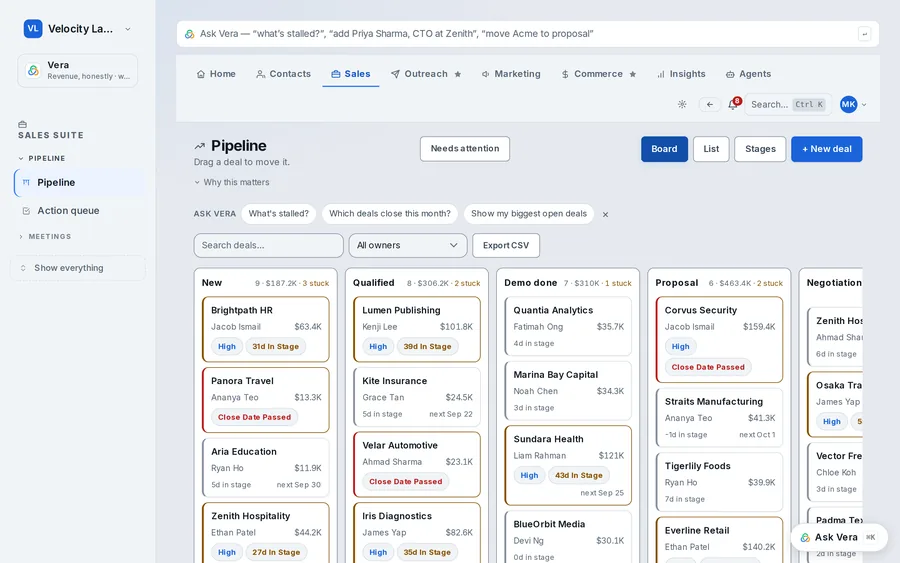Click the Sales Suite briefcase icon
The height and width of the screenshot is (563, 900).
22,124
